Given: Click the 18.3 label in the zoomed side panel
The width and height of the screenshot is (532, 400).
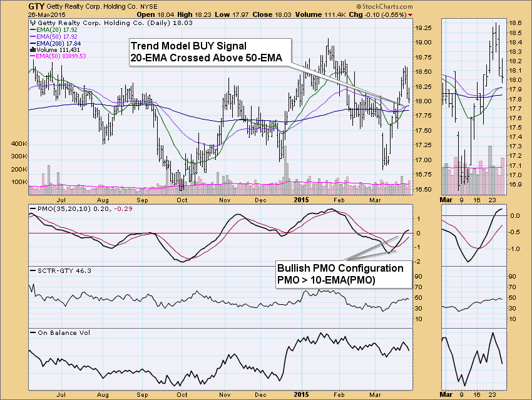Looking at the screenshot, I should click(x=515, y=51).
